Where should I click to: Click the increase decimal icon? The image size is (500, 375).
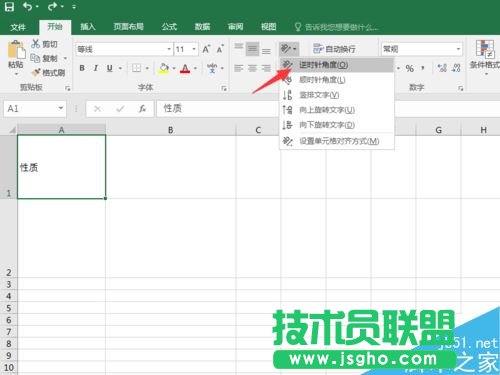pos(442,68)
